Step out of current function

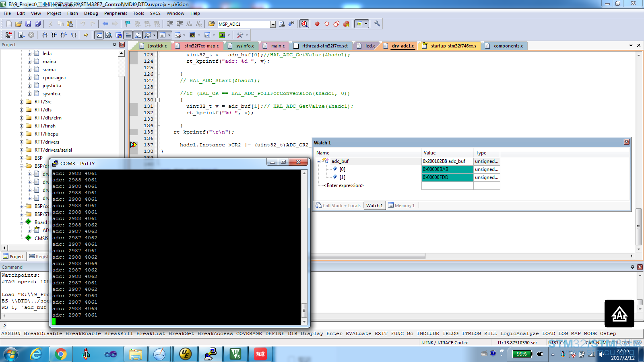[x=64, y=35]
